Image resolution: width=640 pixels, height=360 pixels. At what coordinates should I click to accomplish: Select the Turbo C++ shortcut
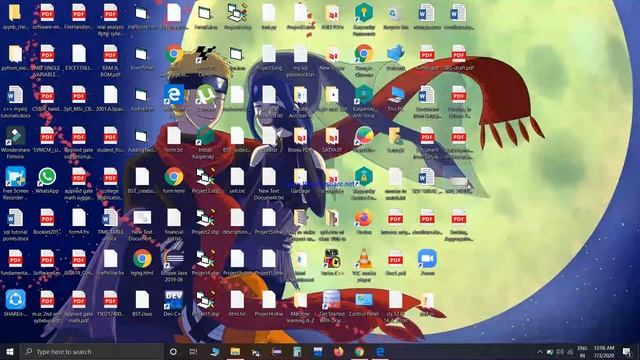pyautogui.click(x=332, y=262)
